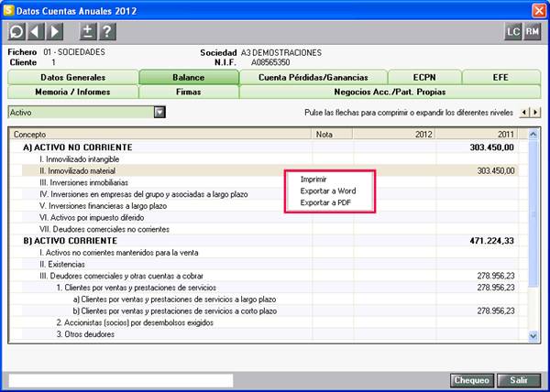Select row II. Inmovilizado material
The height and width of the screenshot is (392, 550).
[270, 171]
